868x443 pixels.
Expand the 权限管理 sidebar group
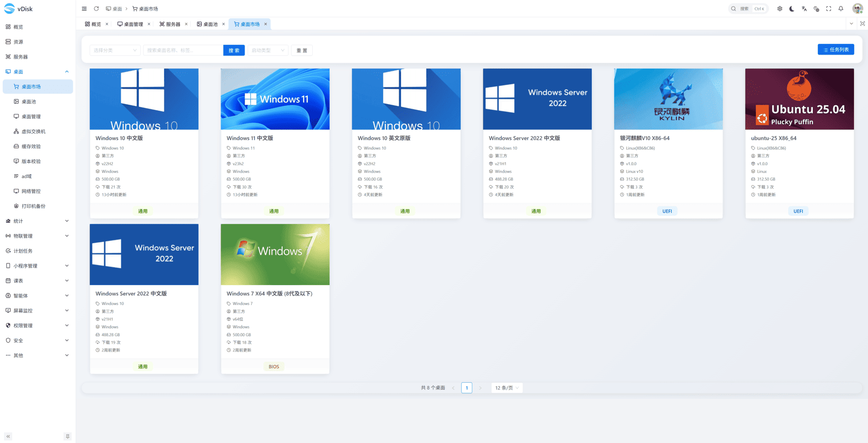[38, 325]
